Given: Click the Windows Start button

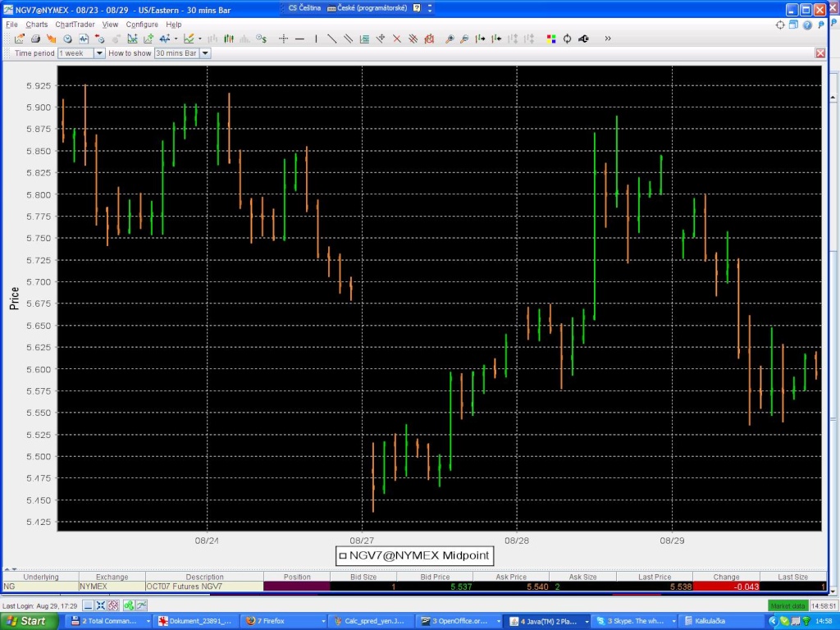Looking at the screenshot, I should [x=29, y=621].
